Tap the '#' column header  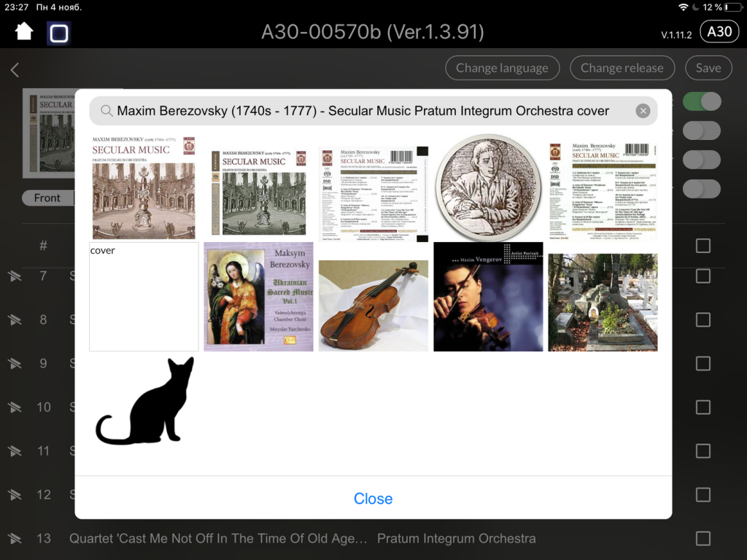pyautogui.click(x=43, y=246)
